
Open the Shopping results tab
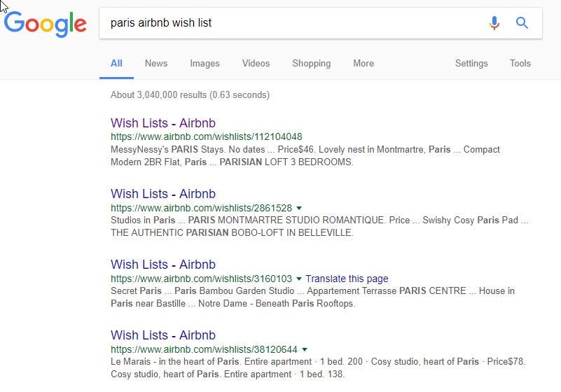311,63
